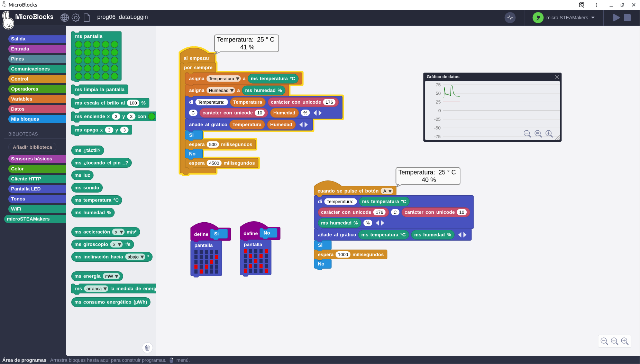640x364 pixels.
Task: Toggle the top-left LED in ms pantalla block
Action: click(x=79, y=45)
